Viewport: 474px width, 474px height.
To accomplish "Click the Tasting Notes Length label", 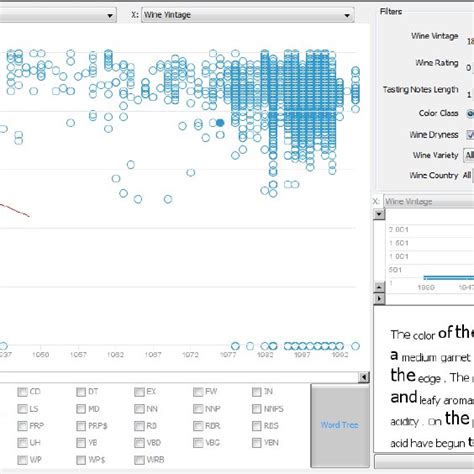I will point(421,90).
